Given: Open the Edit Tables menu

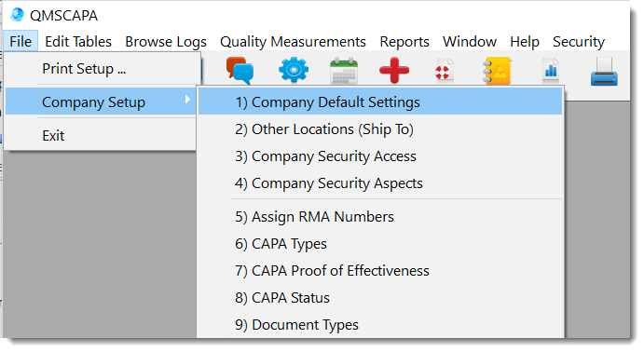Looking at the screenshot, I should (x=78, y=41).
